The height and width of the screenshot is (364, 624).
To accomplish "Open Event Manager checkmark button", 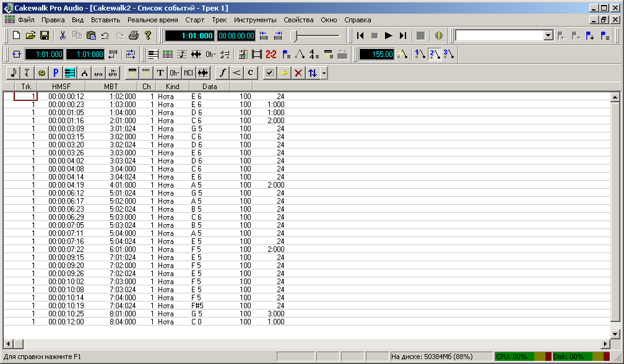I will coord(269,73).
